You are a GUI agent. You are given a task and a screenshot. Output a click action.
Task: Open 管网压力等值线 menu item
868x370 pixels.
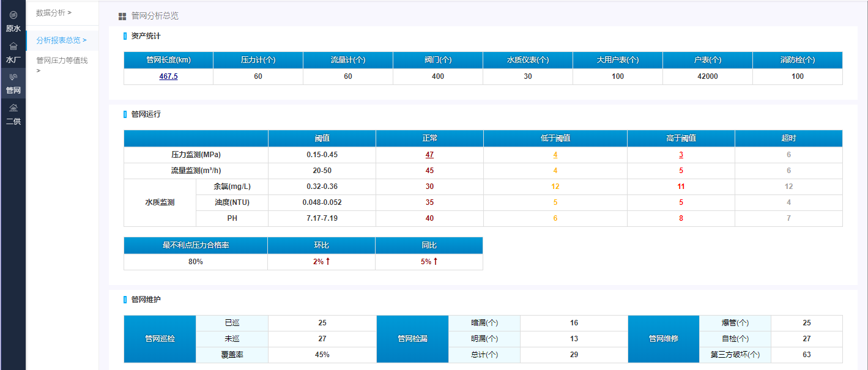pyautogui.click(x=62, y=61)
